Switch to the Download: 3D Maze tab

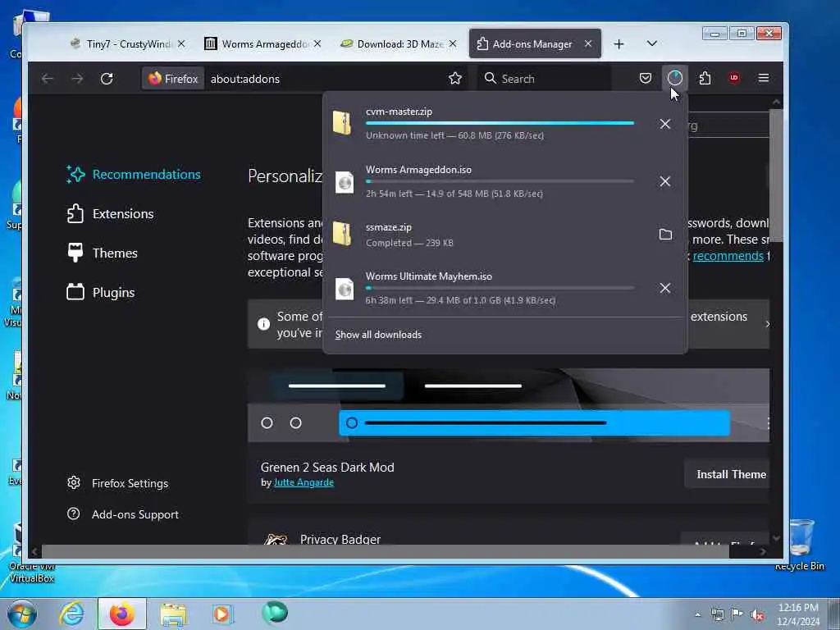[399, 44]
